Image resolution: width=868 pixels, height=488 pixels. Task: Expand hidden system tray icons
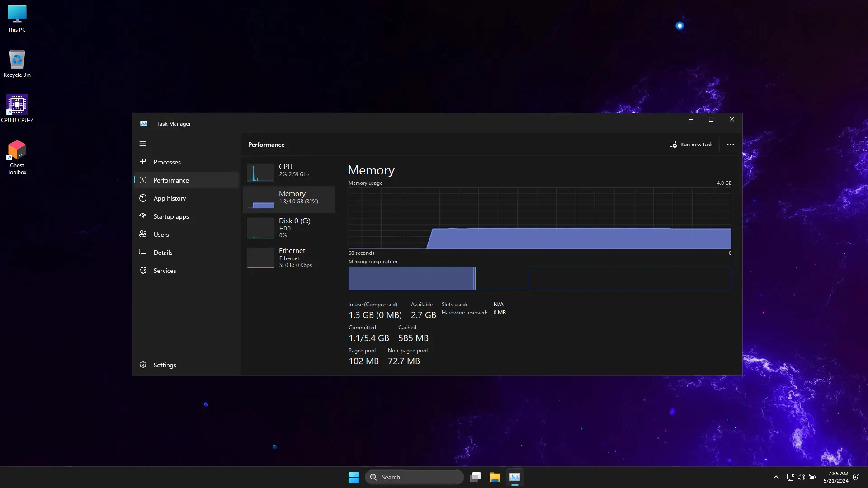pyautogui.click(x=776, y=477)
